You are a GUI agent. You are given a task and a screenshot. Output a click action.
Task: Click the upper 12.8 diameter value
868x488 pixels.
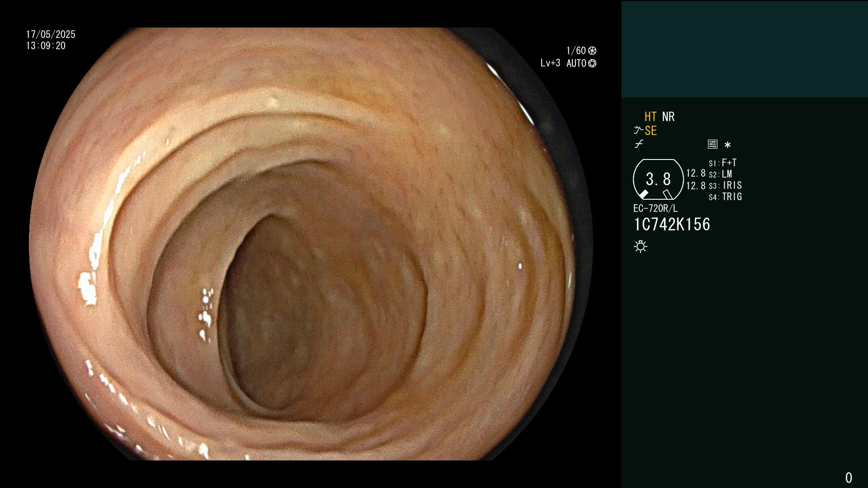point(696,174)
